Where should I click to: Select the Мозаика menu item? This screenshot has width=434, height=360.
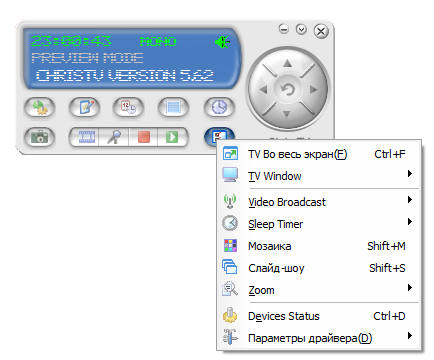[x=319, y=246]
